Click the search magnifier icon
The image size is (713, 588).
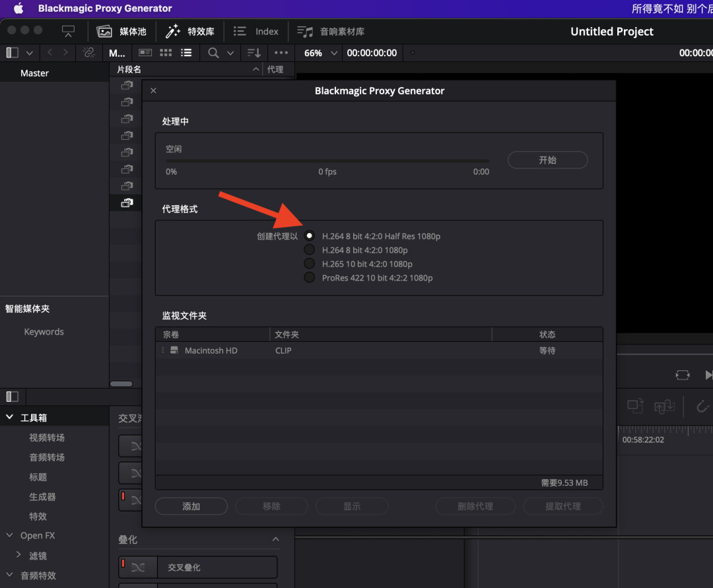pos(213,53)
